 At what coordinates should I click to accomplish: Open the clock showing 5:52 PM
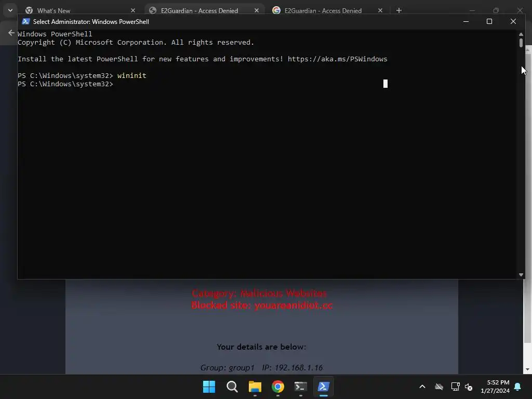point(495,387)
